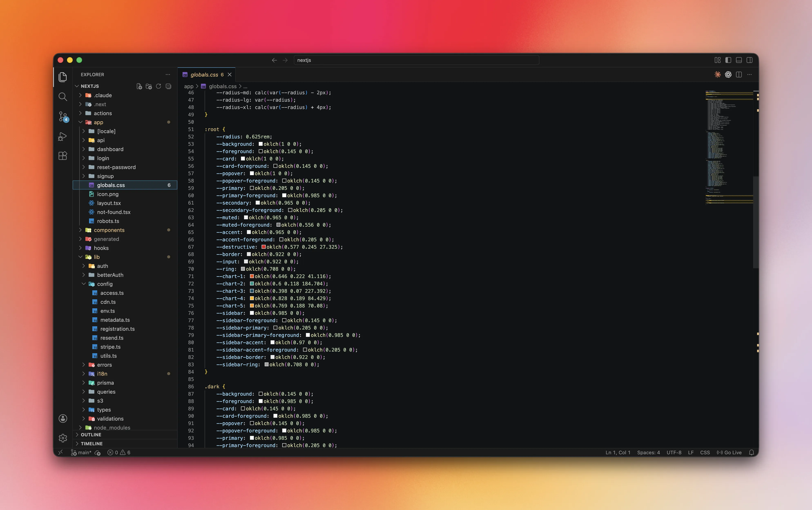Click the New Folder icon in Explorer
Viewport: 812px width, 510px height.
click(x=149, y=86)
